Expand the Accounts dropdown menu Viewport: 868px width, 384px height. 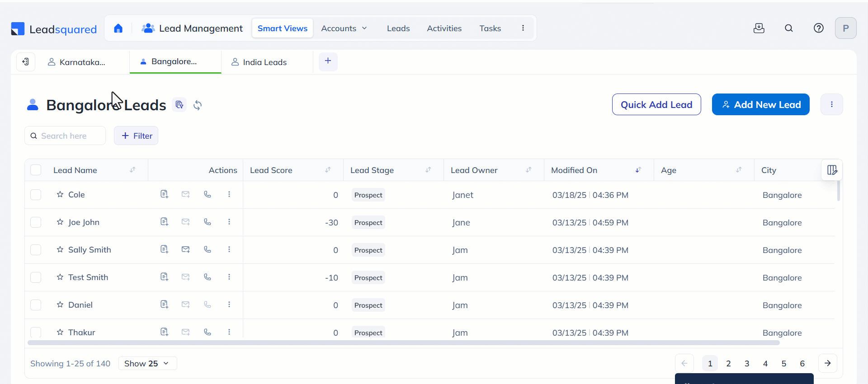click(x=344, y=28)
